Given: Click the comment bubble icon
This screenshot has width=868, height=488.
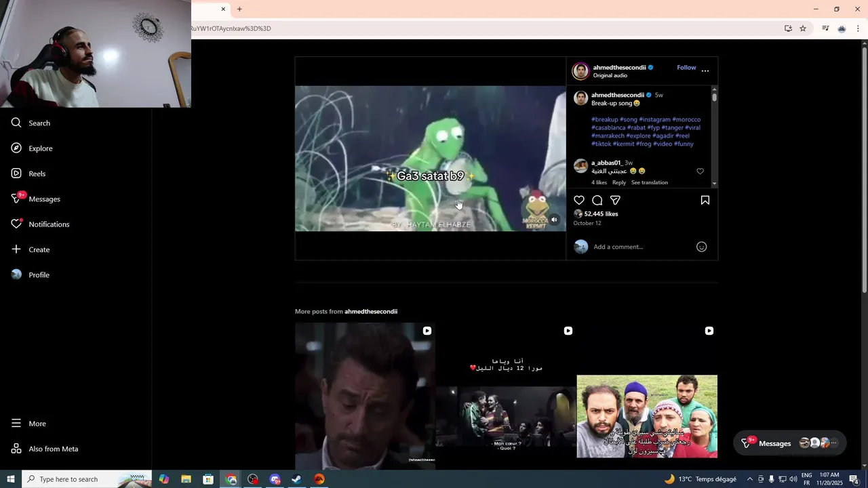Looking at the screenshot, I should (597, 200).
